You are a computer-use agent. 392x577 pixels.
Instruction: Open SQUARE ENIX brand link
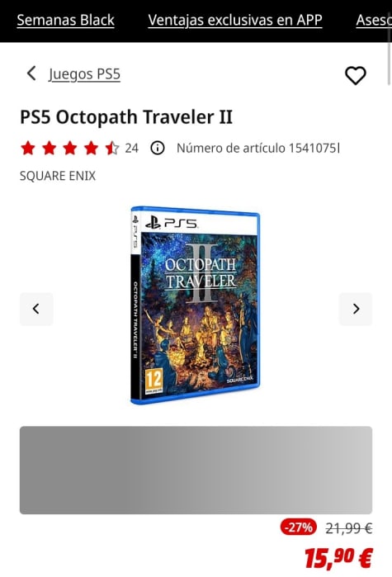point(58,176)
